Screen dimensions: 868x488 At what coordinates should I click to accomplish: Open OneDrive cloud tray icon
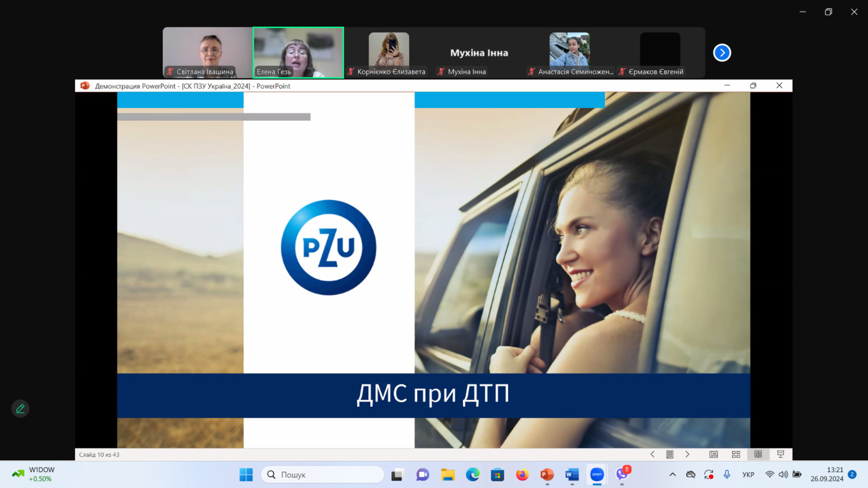[691, 475]
